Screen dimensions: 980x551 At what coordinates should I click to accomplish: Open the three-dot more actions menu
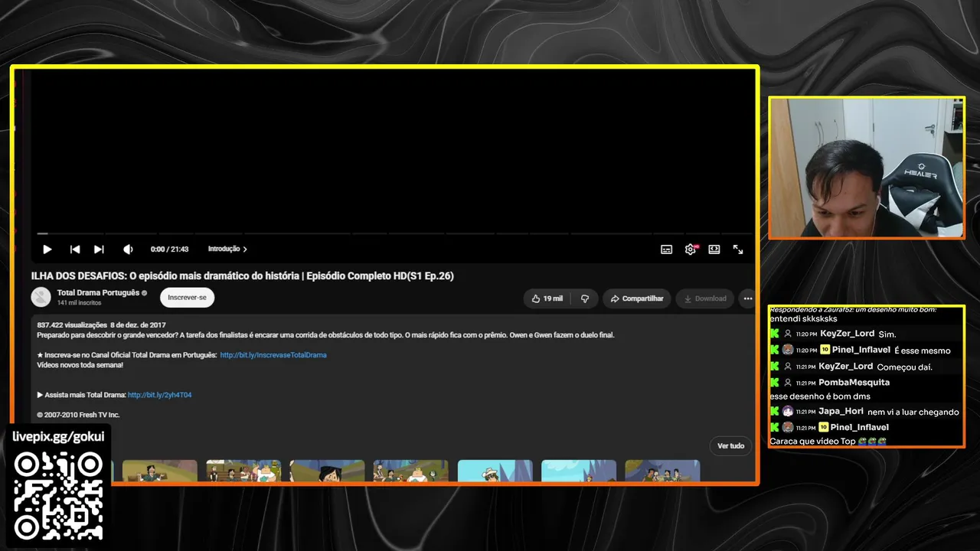pos(748,298)
